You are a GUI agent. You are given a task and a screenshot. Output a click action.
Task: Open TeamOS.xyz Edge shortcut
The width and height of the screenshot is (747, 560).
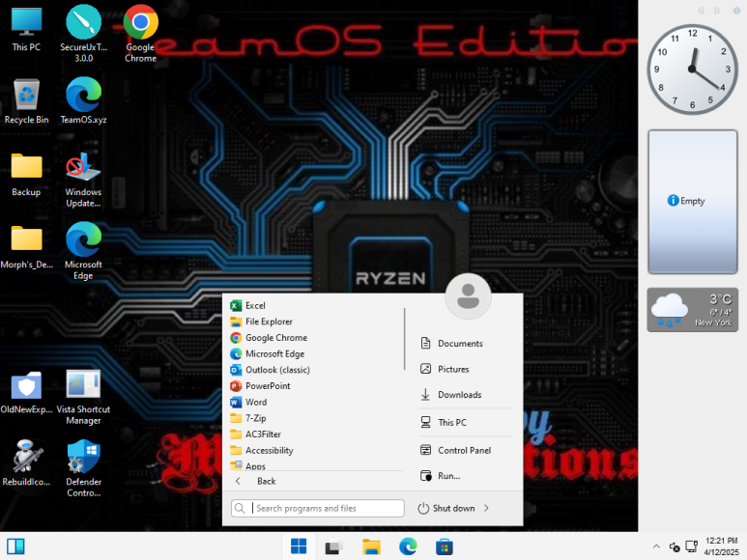coord(83,101)
